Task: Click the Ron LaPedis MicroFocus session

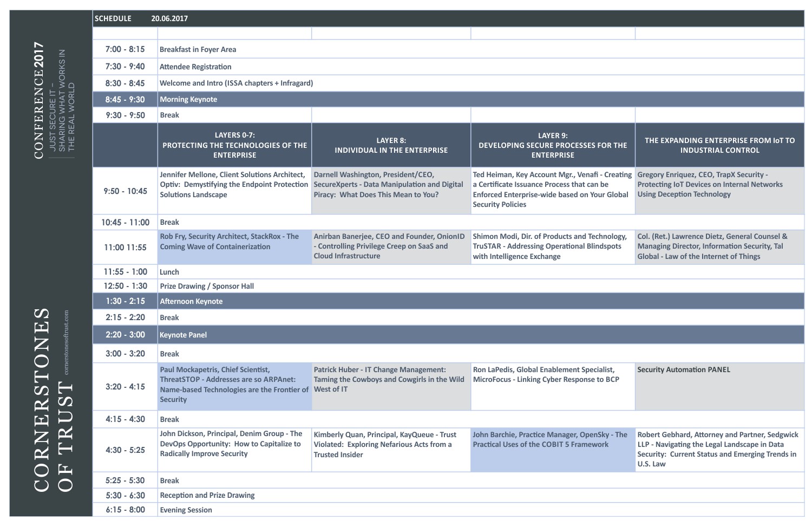Action: 553,386
